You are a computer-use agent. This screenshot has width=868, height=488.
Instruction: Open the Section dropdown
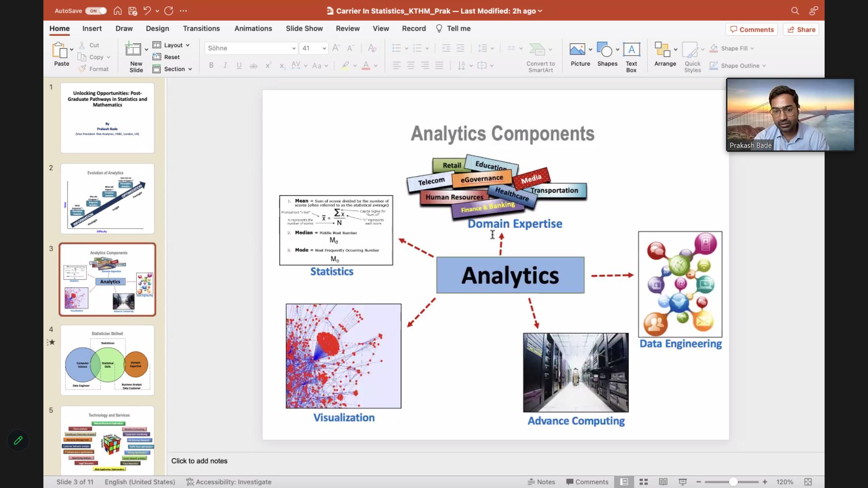point(172,69)
